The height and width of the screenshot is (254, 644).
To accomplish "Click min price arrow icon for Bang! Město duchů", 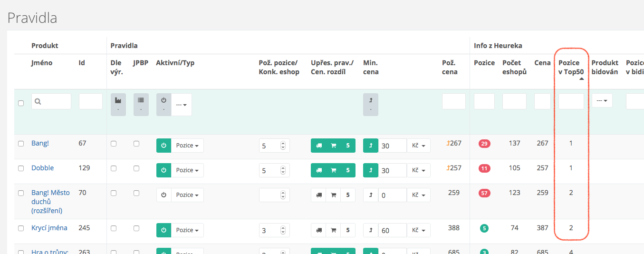I will pyautogui.click(x=370, y=195).
